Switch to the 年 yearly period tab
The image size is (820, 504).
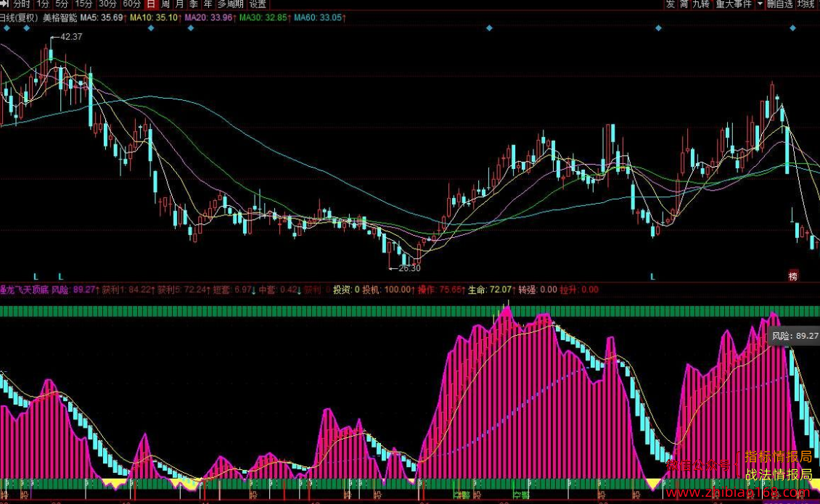[208, 4]
